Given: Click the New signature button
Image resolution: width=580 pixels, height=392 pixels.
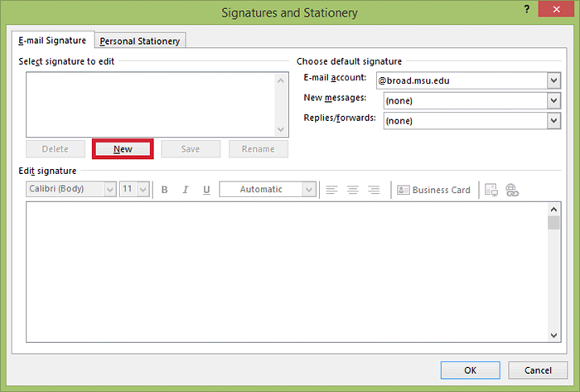Looking at the screenshot, I should pyautogui.click(x=123, y=149).
